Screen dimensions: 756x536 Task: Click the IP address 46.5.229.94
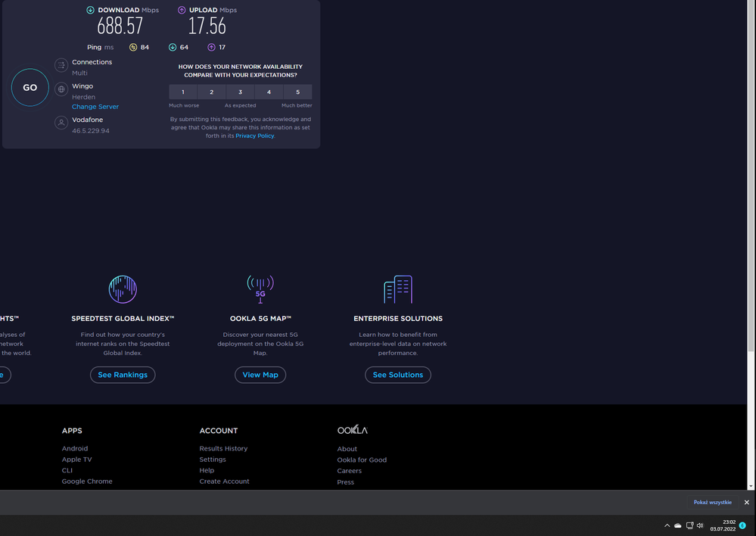click(91, 131)
